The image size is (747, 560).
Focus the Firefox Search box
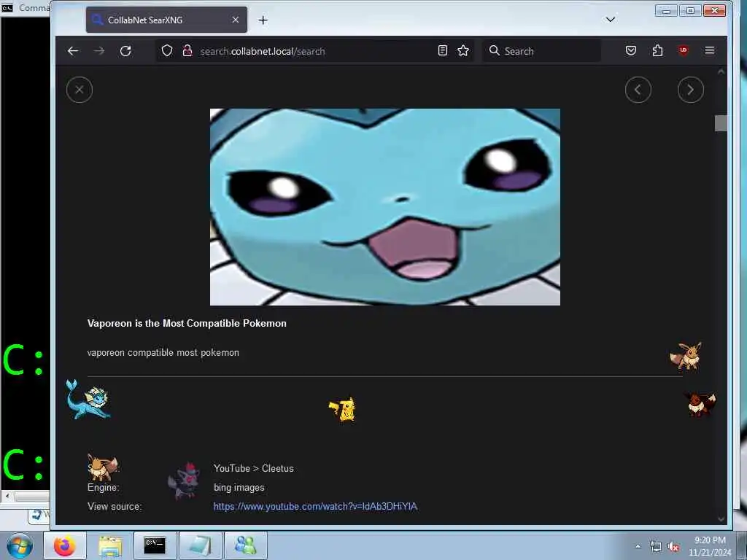(x=542, y=51)
